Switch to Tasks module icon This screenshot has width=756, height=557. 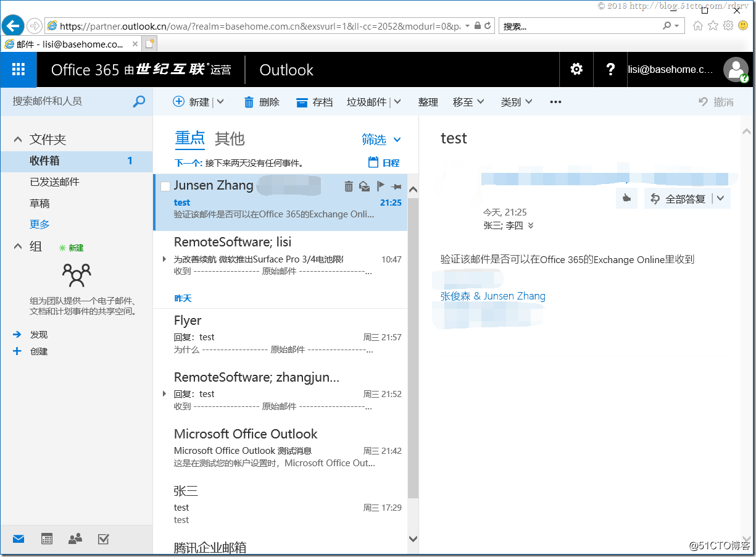point(104,539)
